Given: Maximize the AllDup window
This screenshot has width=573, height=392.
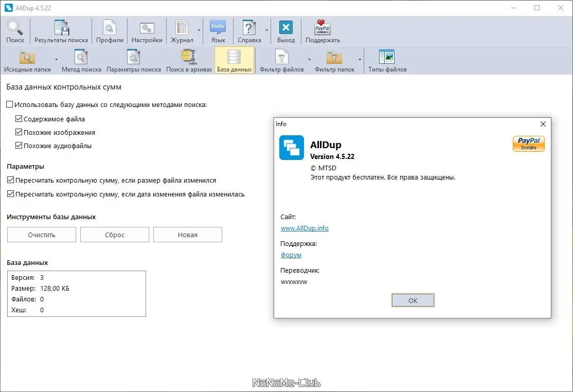Looking at the screenshot, I should coord(537,8).
